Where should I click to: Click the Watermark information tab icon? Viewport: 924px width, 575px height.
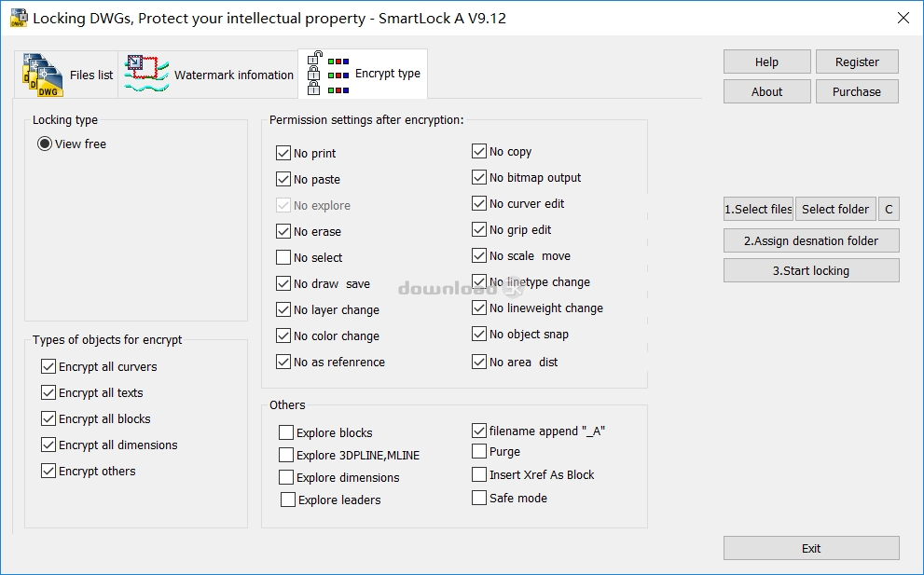coord(146,75)
